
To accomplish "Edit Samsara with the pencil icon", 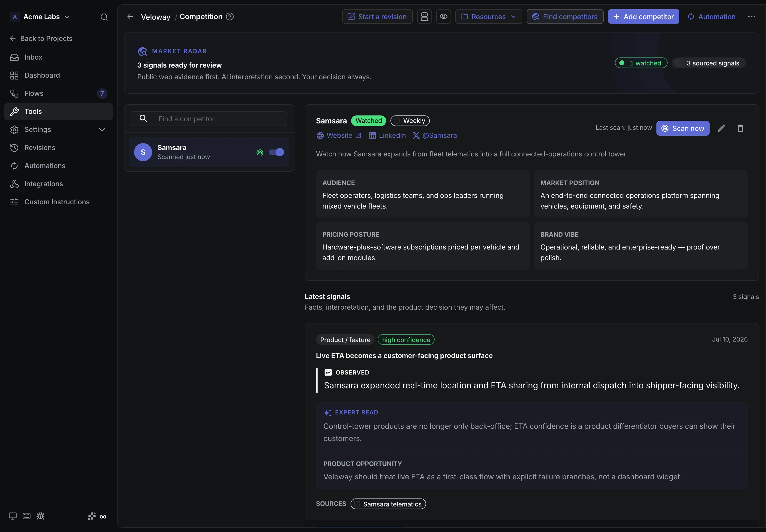I will 721,128.
